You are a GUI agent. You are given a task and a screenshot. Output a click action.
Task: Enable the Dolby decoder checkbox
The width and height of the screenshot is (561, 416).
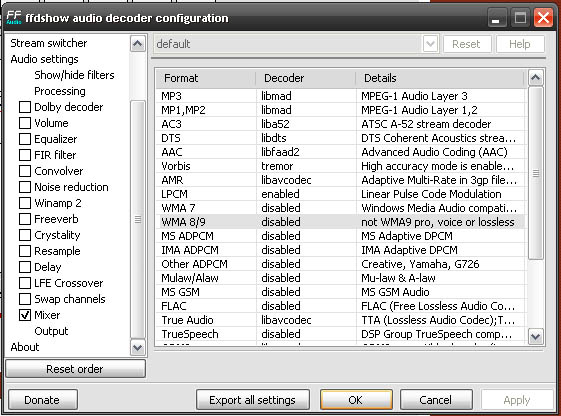pos(25,107)
